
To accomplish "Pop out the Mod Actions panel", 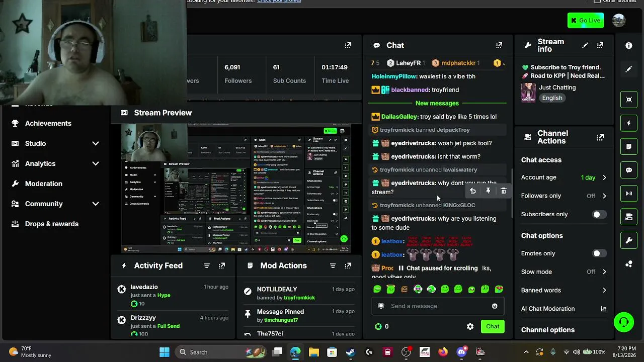I will [x=348, y=265].
